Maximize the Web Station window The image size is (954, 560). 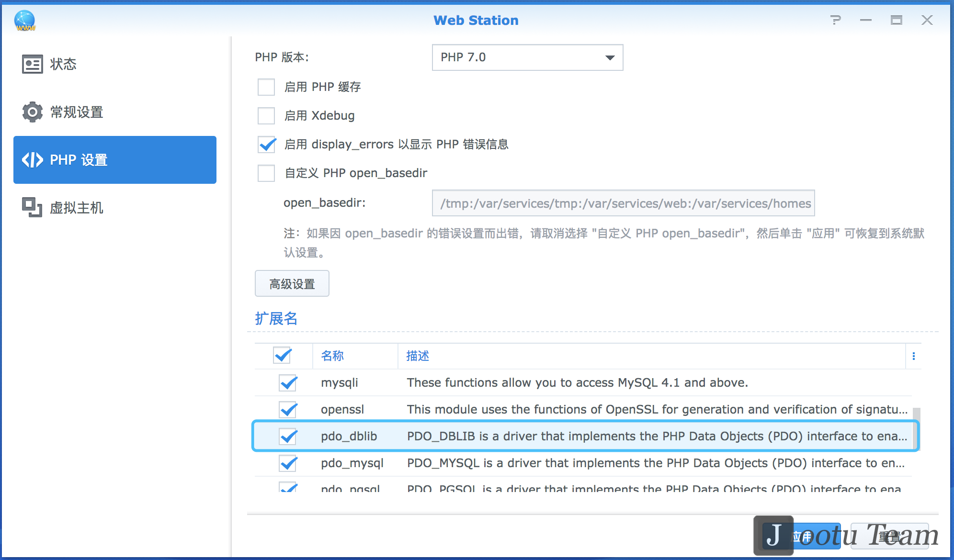(896, 20)
